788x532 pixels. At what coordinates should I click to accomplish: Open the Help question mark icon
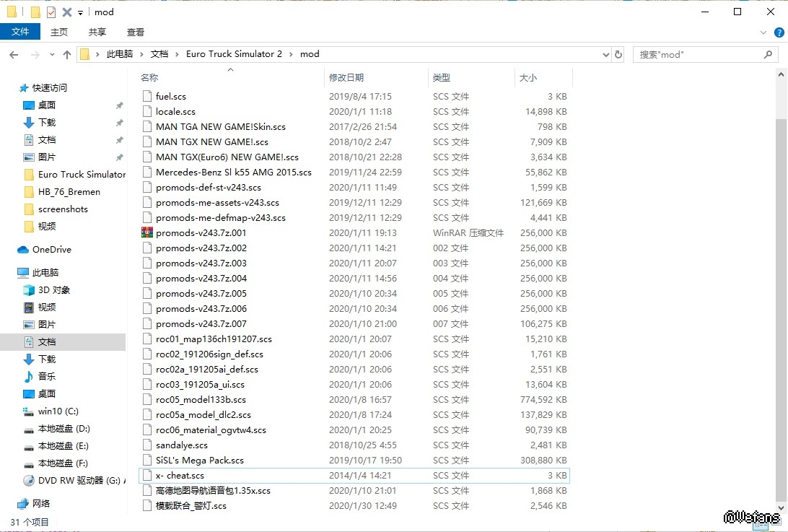click(778, 32)
